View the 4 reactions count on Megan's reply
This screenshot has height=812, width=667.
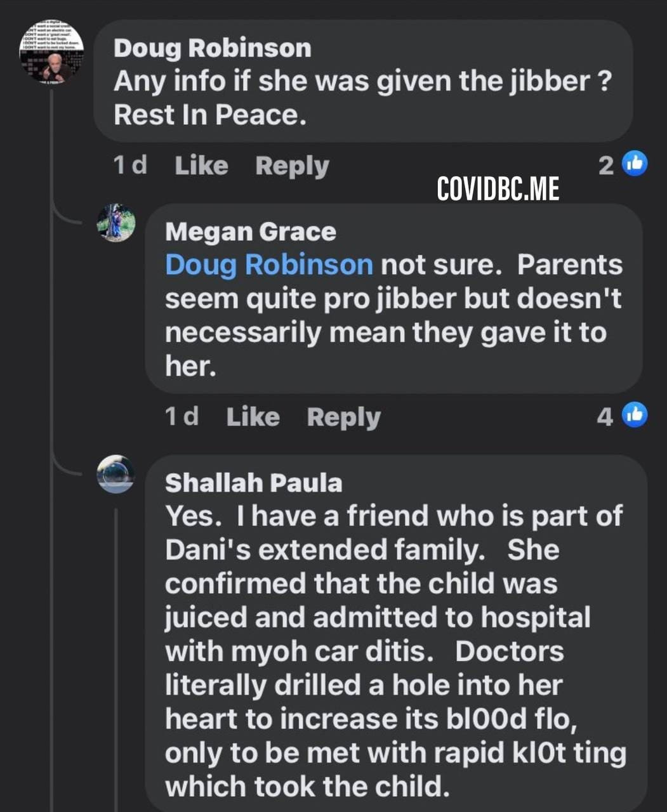click(605, 417)
